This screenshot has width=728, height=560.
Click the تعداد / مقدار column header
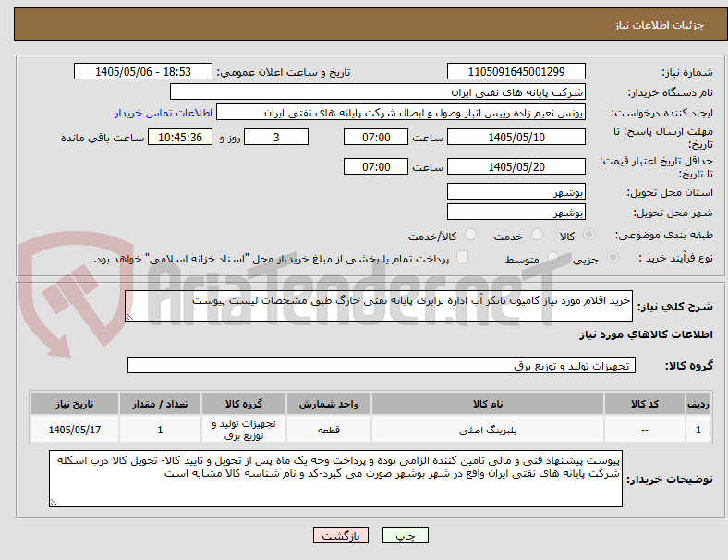160,404
